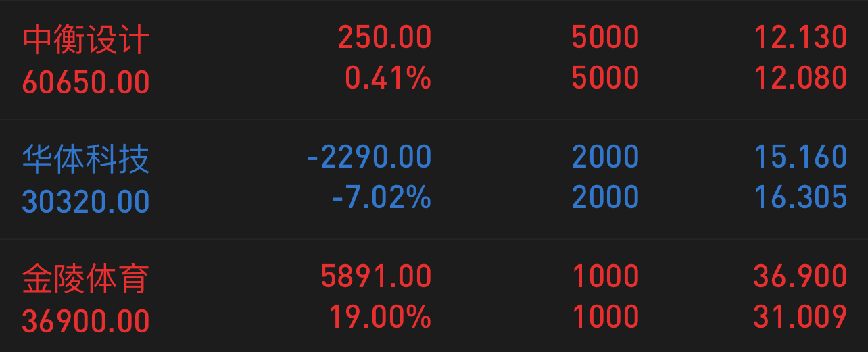Click market value 30320.00
This screenshot has height=352, width=868.
(x=86, y=201)
